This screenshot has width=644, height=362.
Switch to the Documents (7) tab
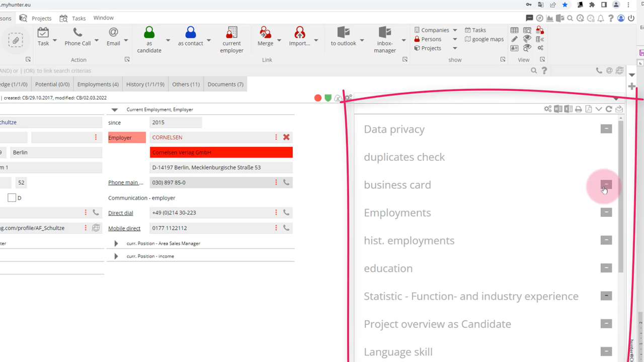click(x=225, y=84)
